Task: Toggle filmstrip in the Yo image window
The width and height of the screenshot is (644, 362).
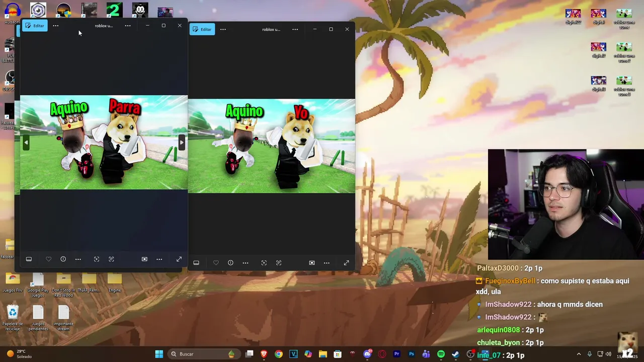Action: [x=196, y=262]
